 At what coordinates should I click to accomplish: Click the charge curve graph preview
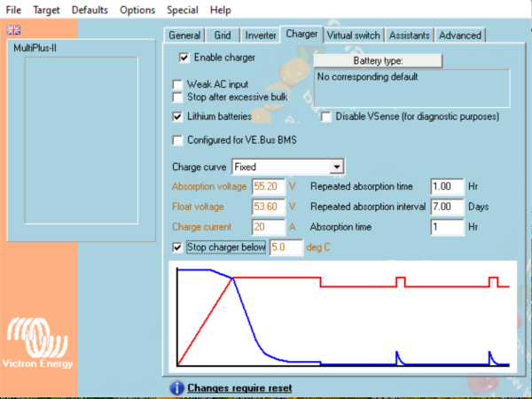tap(342, 317)
